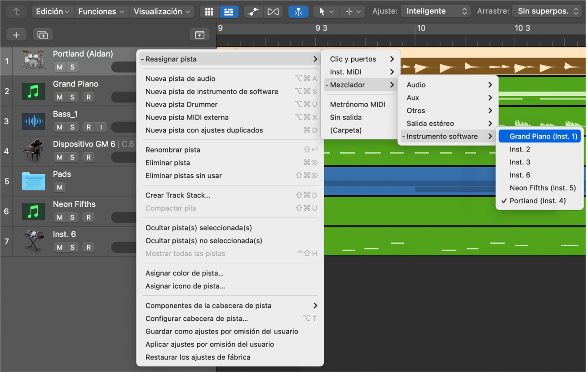Open the Funciones dropdown menu

click(101, 12)
